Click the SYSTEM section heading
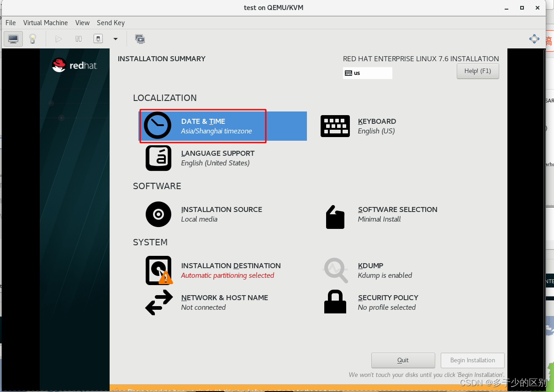This screenshot has width=554, height=392. point(150,242)
